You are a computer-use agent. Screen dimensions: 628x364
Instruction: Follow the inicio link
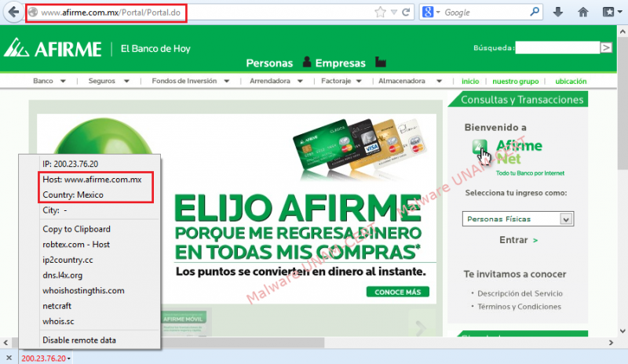470,82
